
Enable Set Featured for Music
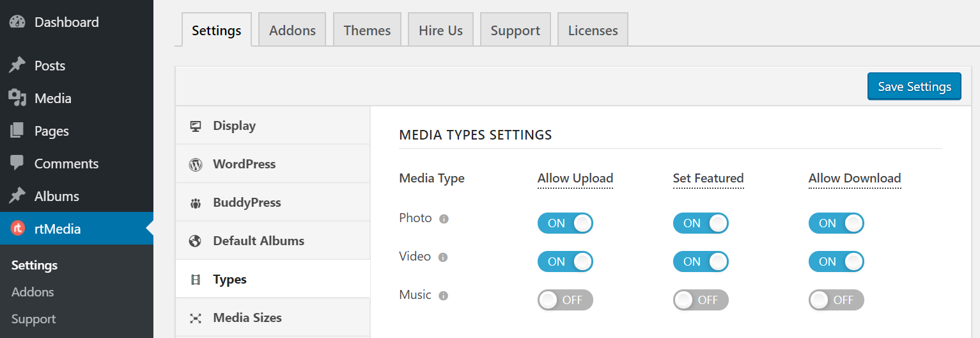coord(701,300)
